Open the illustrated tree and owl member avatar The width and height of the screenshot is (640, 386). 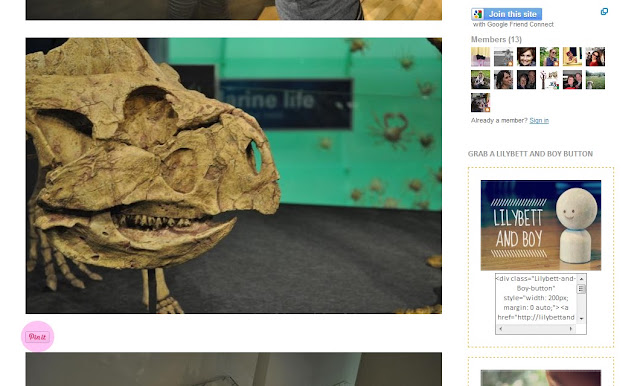(549, 80)
